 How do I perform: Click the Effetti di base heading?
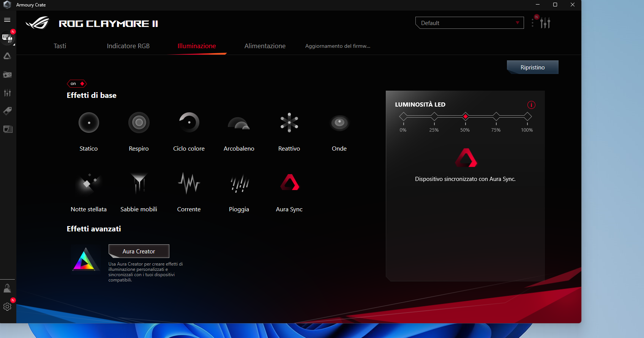92,95
